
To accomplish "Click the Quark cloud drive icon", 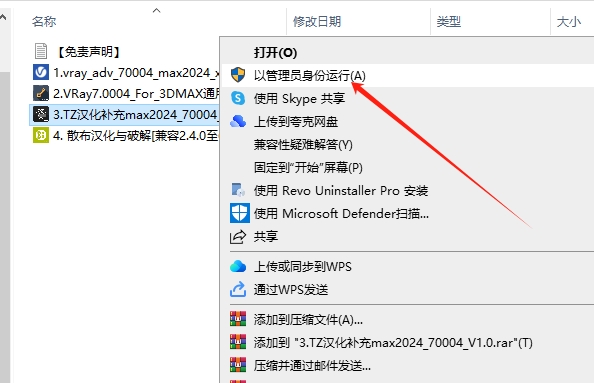I will (238, 121).
